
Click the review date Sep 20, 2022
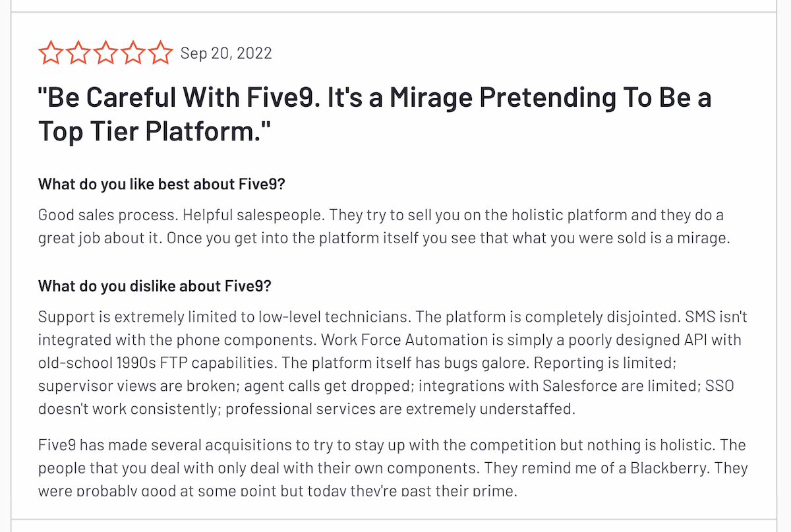coord(226,53)
